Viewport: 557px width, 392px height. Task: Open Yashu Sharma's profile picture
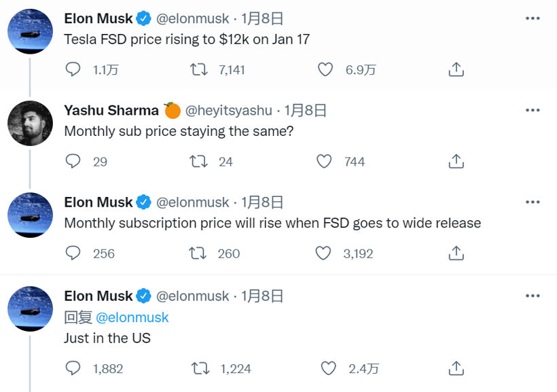30,124
